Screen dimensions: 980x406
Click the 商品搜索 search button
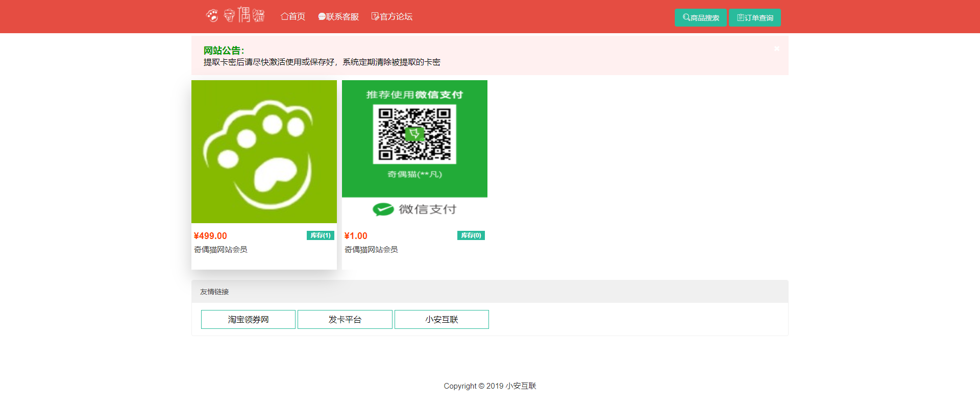[x=700, y=17]
